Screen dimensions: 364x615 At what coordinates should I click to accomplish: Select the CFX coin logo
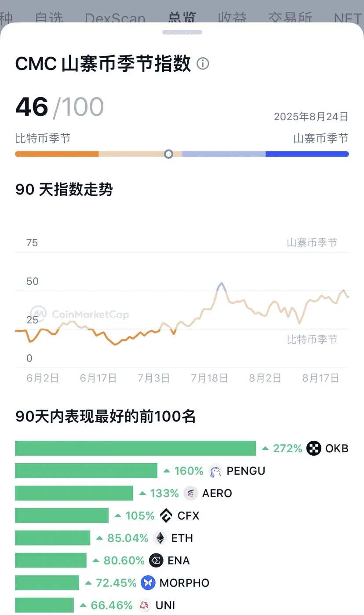166,516
